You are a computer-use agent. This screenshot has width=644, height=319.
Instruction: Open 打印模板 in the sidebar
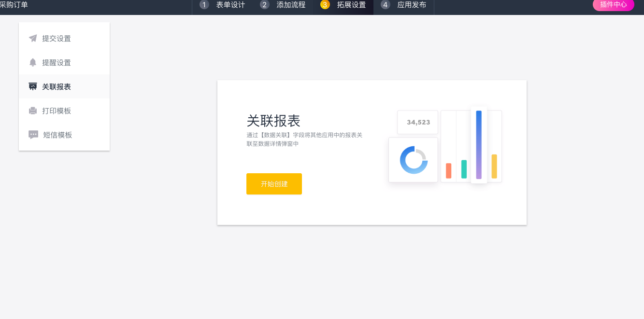[64, 111]
